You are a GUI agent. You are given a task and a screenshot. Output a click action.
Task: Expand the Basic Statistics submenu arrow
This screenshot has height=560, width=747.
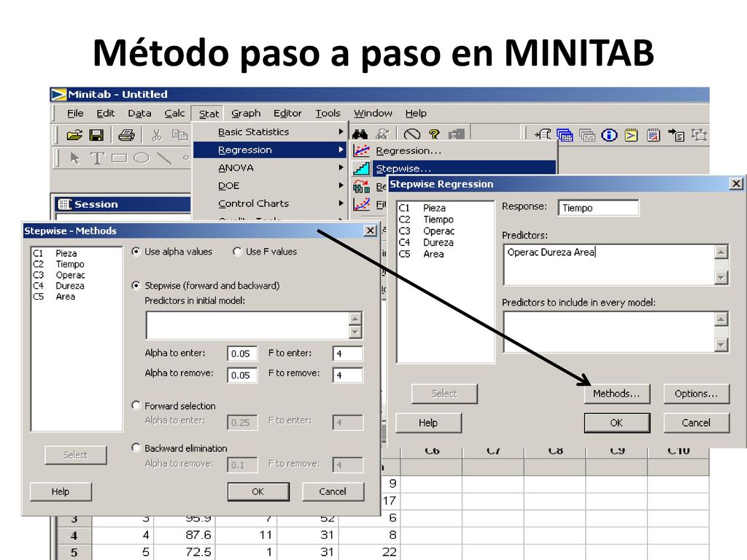click(341, 131)
